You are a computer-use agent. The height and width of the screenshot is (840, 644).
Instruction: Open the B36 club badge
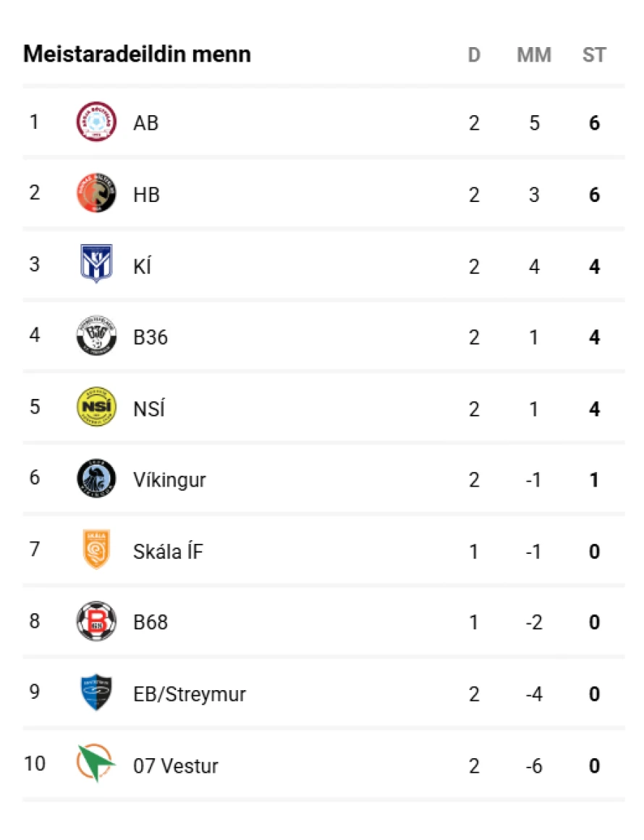96,337
